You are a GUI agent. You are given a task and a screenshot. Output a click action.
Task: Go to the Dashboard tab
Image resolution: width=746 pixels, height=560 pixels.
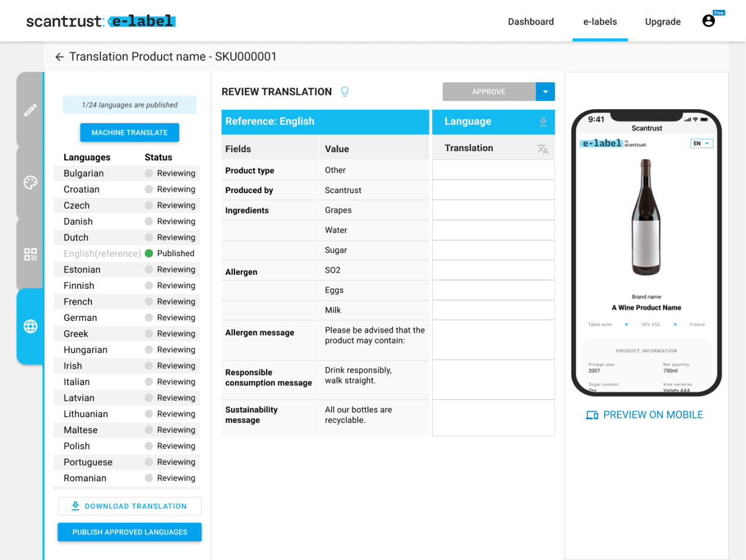pyautogui.click(x=531, y=22)
